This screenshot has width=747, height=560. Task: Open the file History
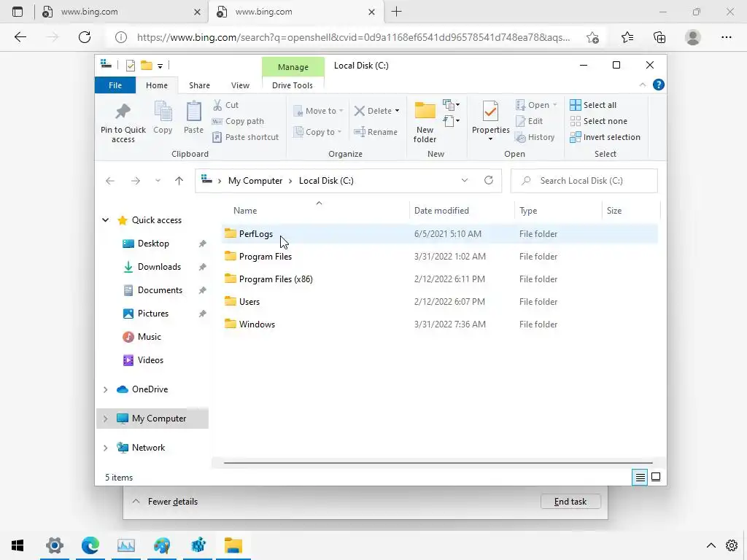click(x=535, y=137)
